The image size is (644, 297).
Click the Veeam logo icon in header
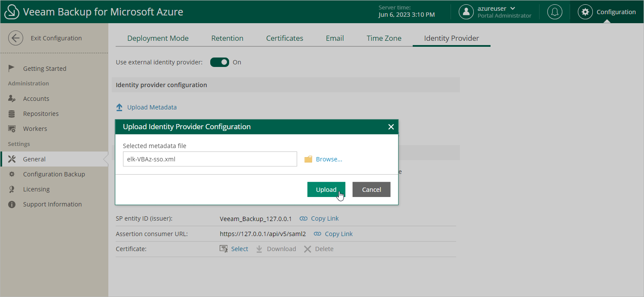12,12
